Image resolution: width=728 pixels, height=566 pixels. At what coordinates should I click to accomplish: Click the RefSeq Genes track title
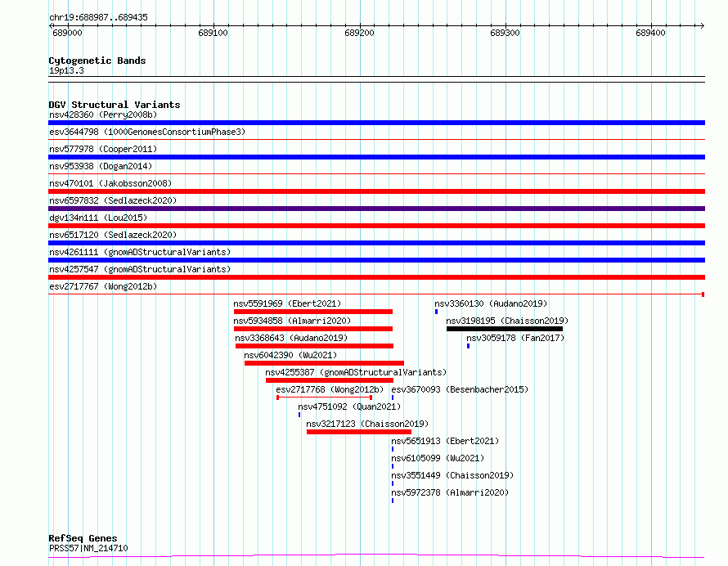point(83,539)
